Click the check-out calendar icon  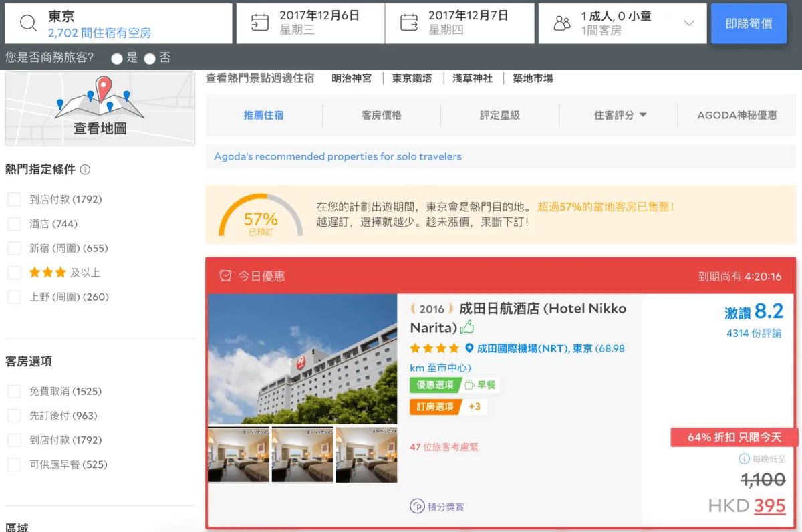[409, 23]
